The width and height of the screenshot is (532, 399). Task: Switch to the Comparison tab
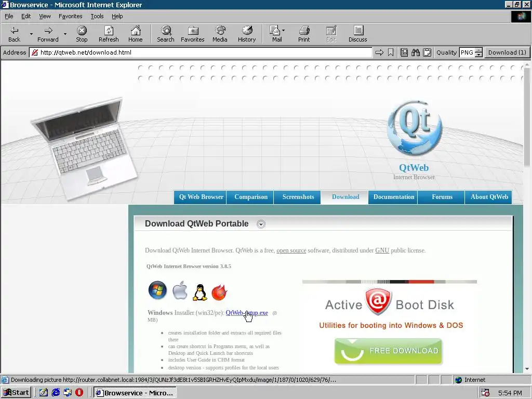(x=251, y=197)
